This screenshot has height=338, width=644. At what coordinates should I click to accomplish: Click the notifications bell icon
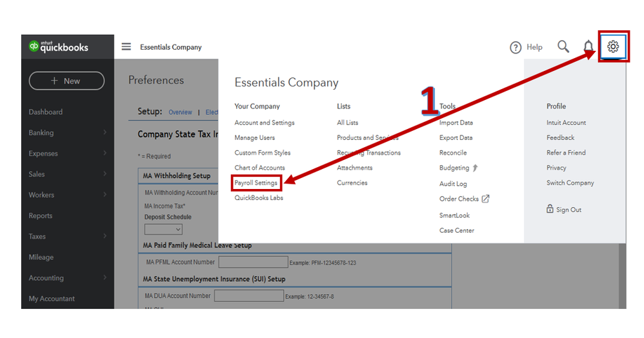coord(589,46)
